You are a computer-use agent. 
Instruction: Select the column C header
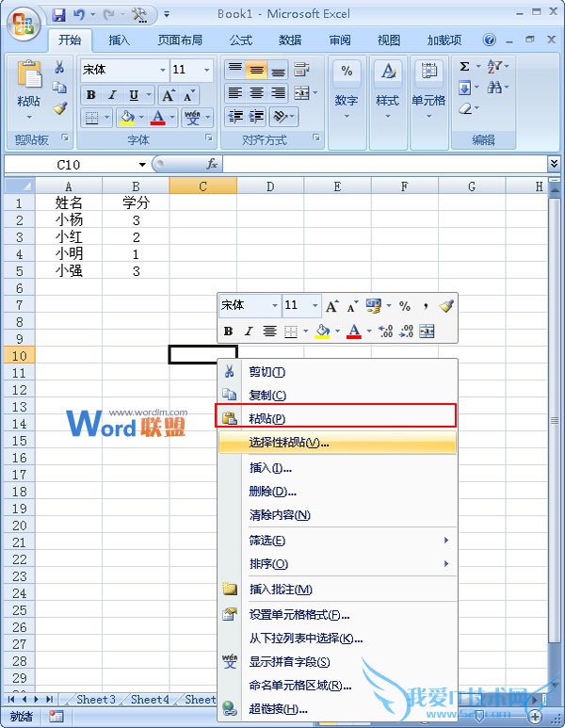[x=202, y=186]
